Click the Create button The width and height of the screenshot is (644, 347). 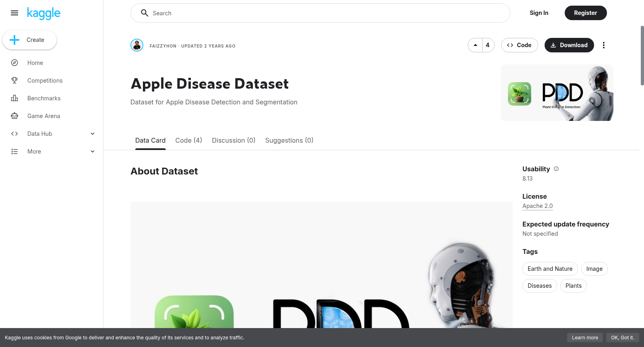tap(30, 40)
